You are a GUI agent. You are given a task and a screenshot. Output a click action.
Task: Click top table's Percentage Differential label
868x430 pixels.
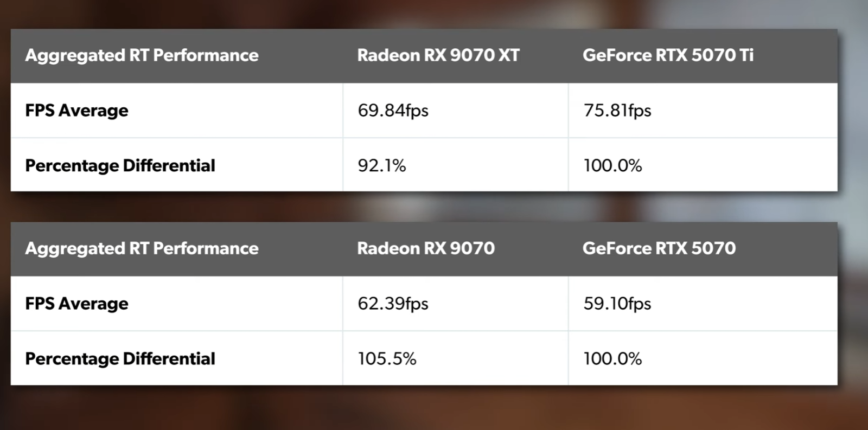120,165
